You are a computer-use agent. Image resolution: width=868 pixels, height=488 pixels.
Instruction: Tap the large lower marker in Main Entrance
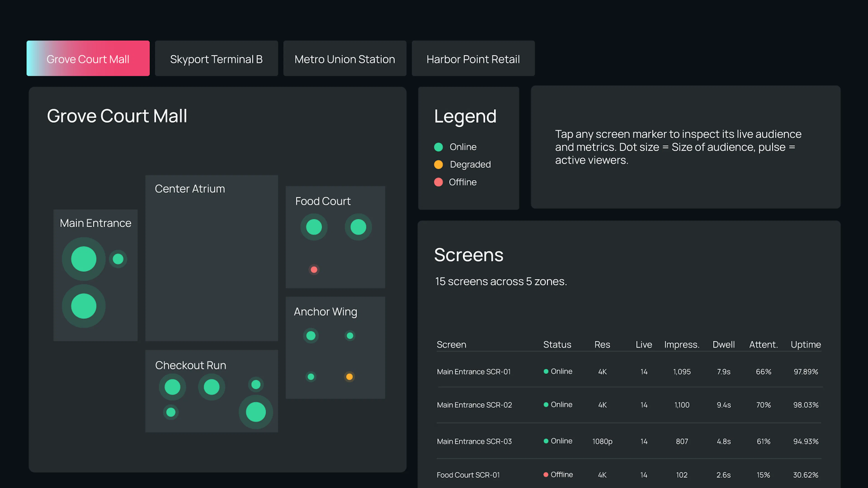click(84, 306)
